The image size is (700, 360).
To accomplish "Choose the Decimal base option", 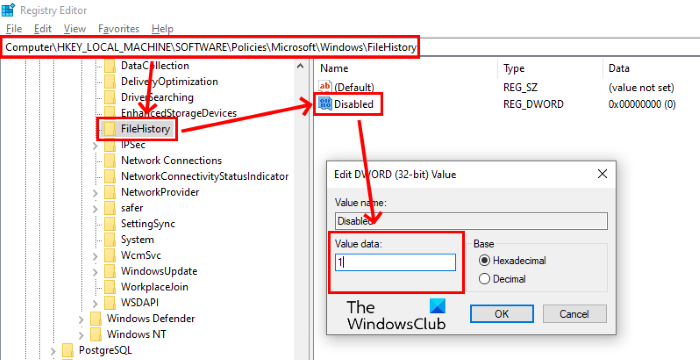I will (x=484, y=279).
